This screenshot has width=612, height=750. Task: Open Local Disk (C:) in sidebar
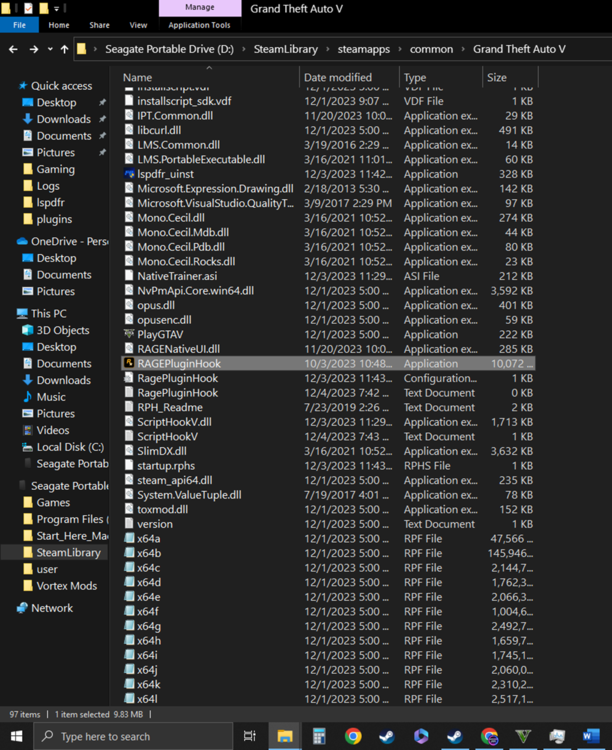click(x=70, y=447)
